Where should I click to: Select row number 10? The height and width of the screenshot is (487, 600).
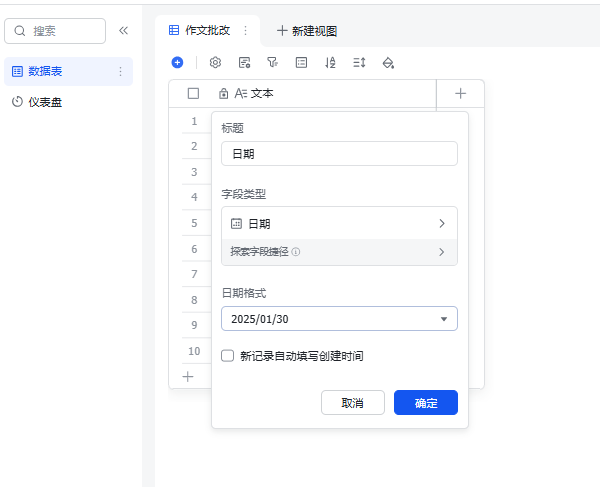[x=194, y=351]
